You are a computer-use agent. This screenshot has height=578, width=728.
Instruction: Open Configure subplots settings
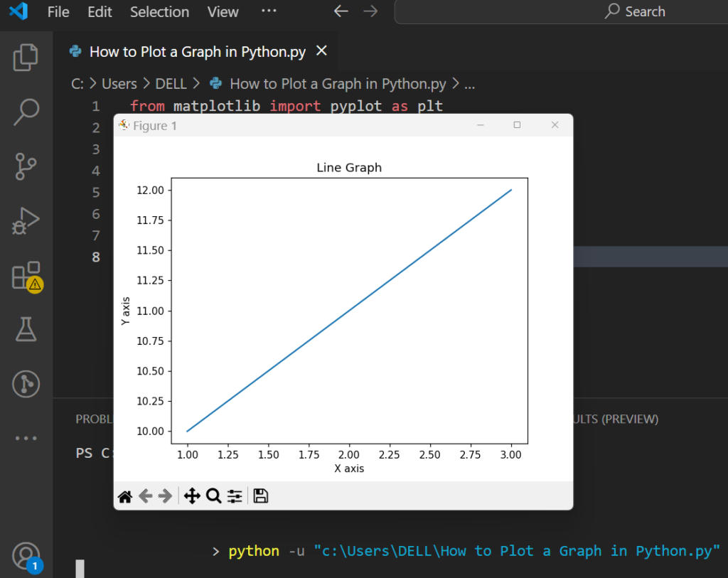pos(235,496)
